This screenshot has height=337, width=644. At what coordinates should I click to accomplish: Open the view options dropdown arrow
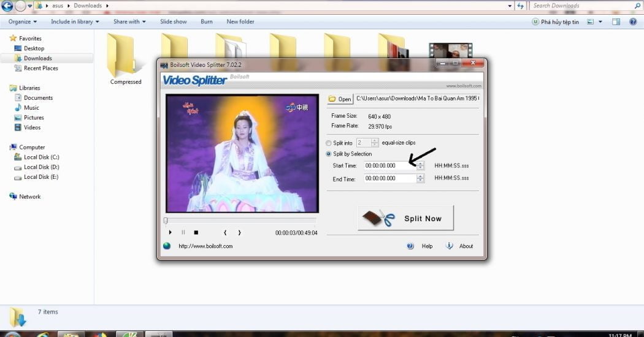point(600,22)
